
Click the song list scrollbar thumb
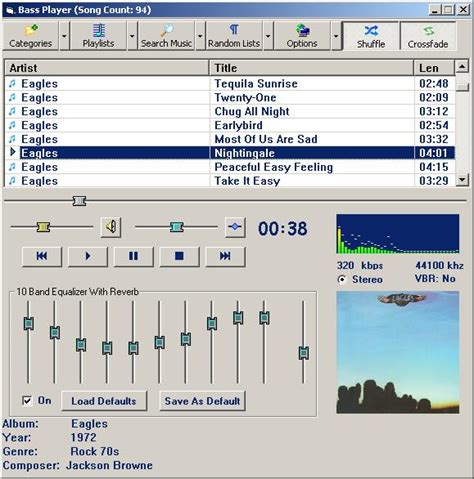(x=462, y=87)
